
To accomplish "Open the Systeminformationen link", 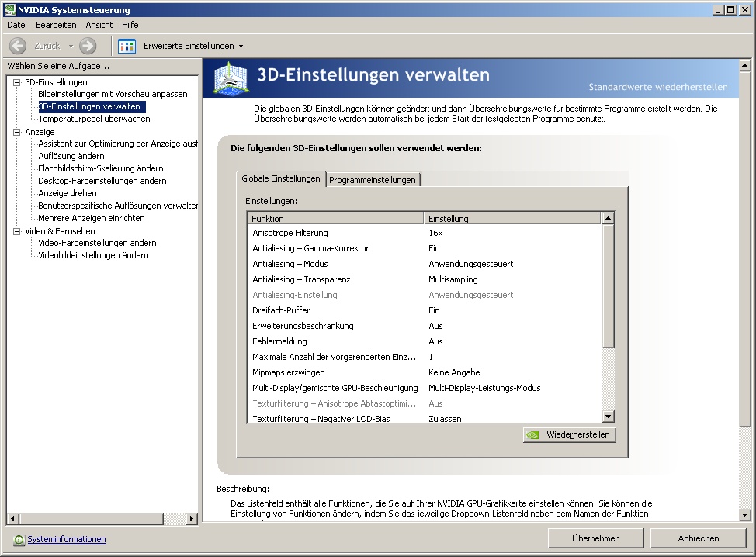I will pyautogui.click(x=67, y=539).
